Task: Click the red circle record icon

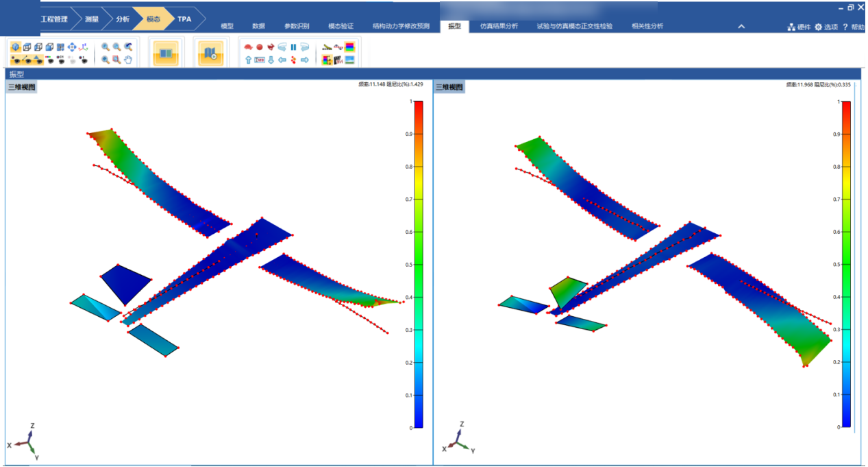Action: point(259,47)
